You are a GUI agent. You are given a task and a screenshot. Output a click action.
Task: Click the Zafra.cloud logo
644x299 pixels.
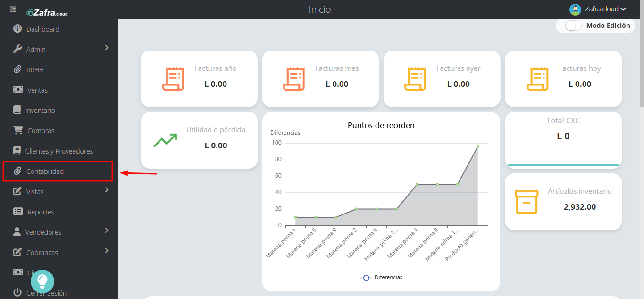tap(47, 12)
